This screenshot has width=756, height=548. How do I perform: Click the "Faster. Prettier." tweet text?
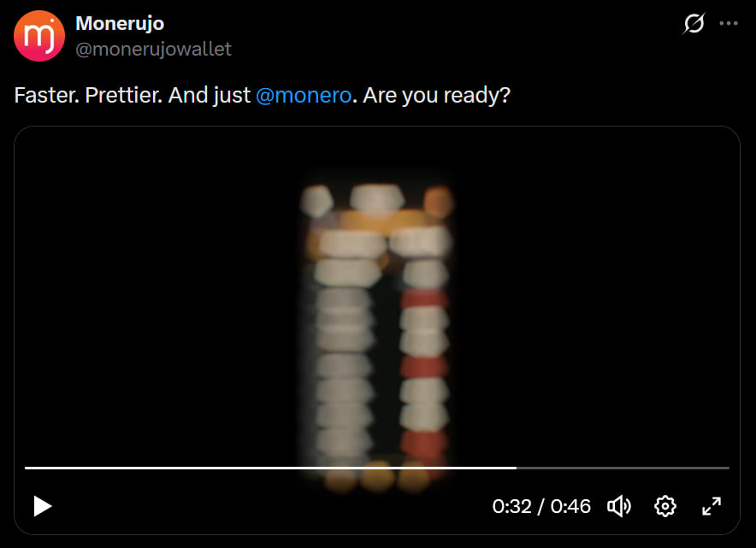(x=88, y=95)
